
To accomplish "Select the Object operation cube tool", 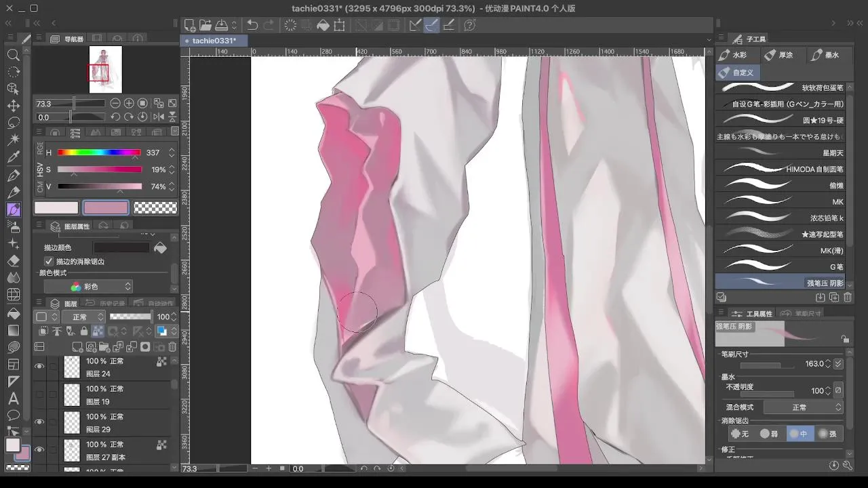I will (x=13, y=89).
